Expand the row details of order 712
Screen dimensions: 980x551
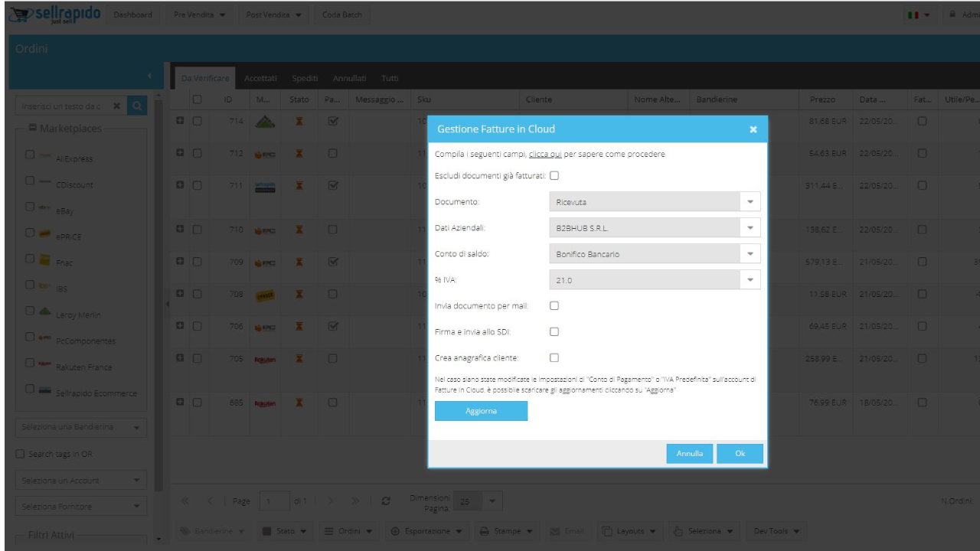pyautogui.click(x=180, y=152)
